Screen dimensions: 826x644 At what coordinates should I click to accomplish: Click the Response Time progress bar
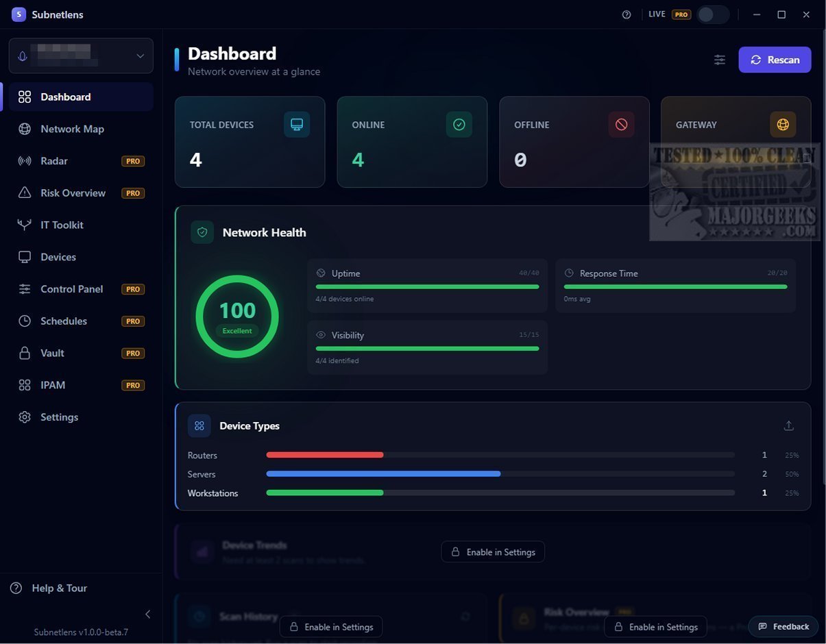(x=676, y=286)
